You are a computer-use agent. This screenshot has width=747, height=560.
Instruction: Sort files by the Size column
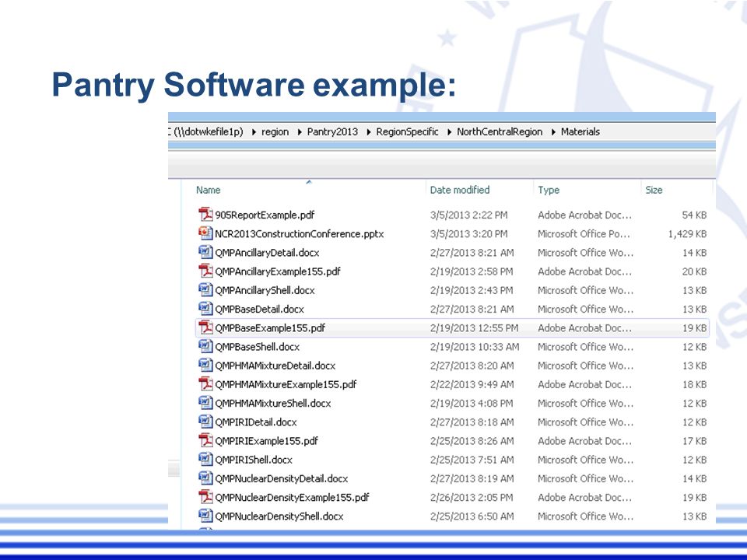pyautogui.click(x=654, y=190)
